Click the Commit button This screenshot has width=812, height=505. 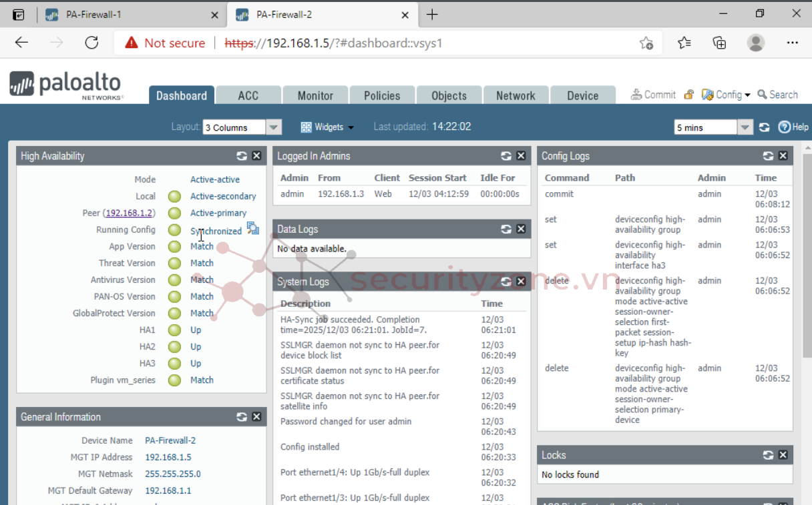pos(653,95)
